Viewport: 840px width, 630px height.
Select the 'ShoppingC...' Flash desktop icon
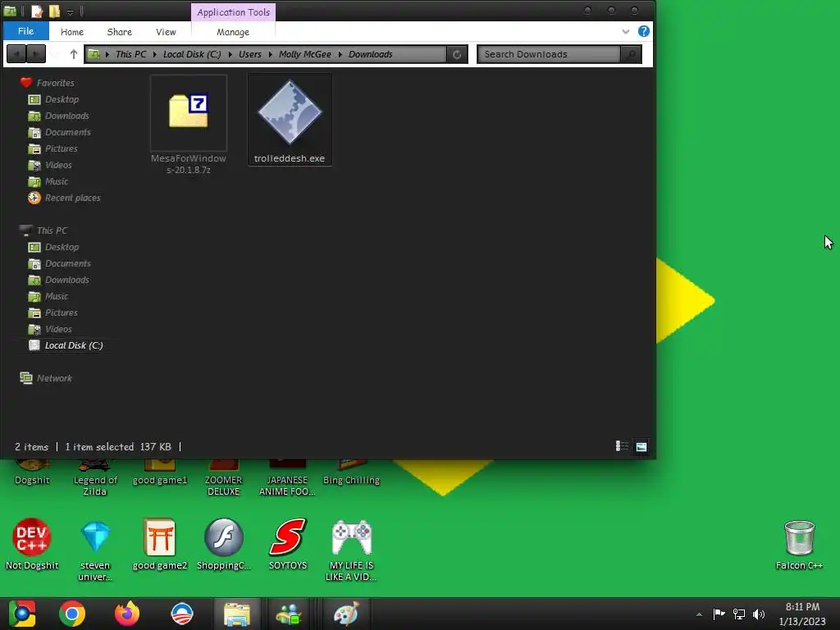coord(224,545)
